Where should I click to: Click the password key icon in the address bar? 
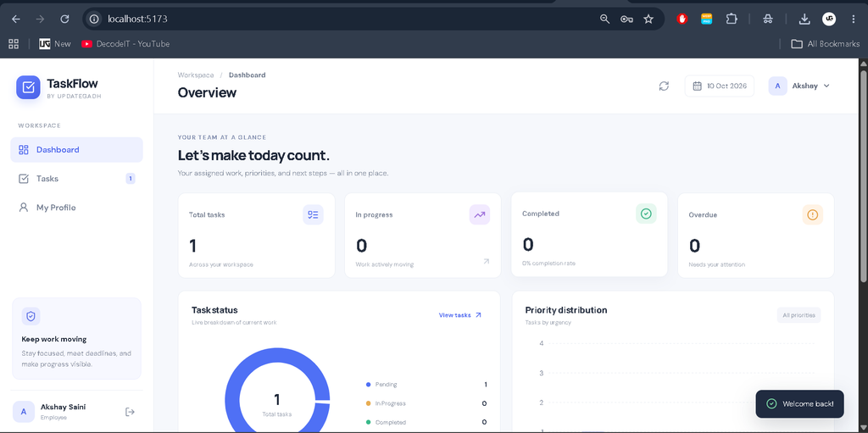pos(626,19)
